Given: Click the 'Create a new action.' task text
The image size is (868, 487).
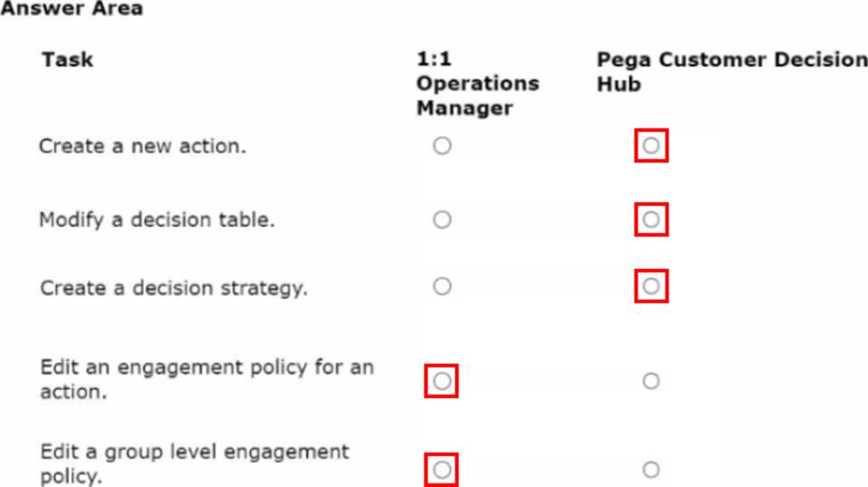Looking at the screenshot, I should [143, 146].
